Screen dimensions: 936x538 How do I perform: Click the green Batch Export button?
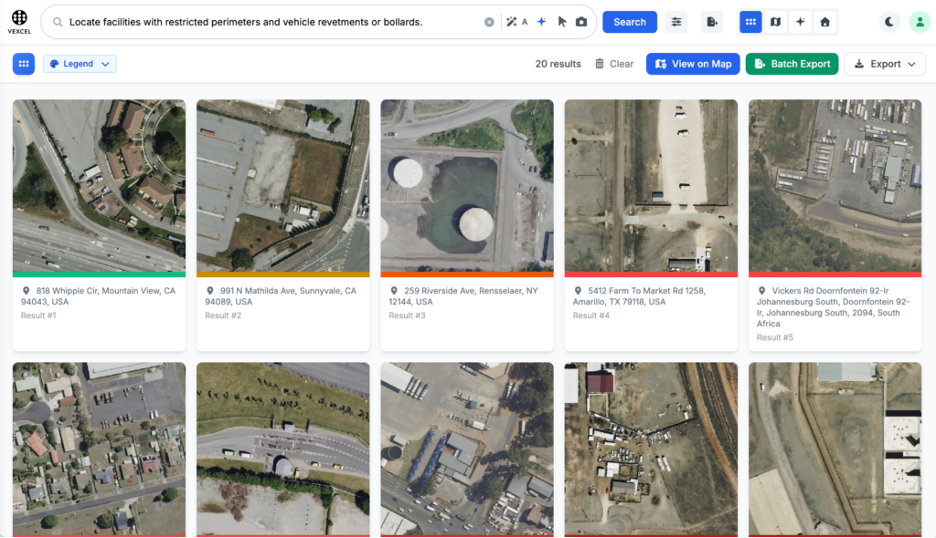pos(792,64)
